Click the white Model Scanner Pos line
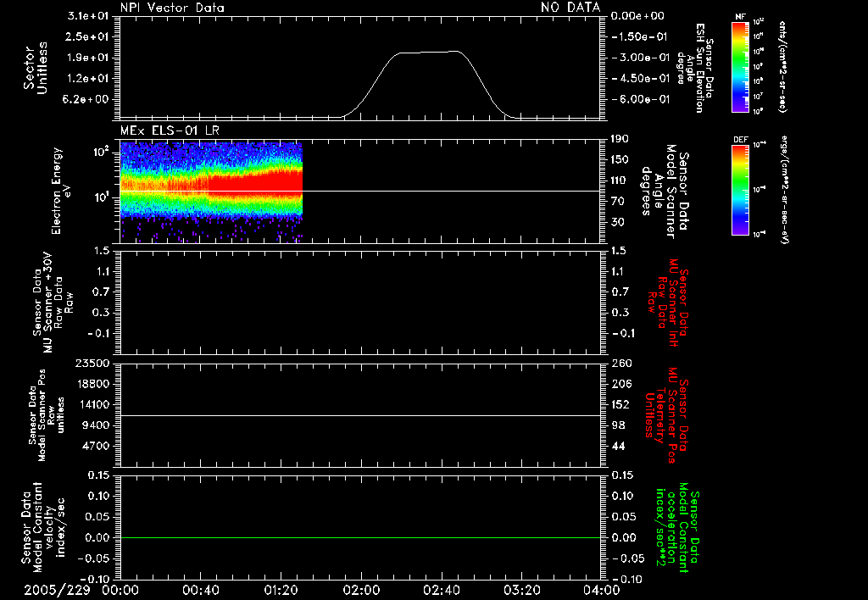 pyautogui.click(x=360, y=416)
